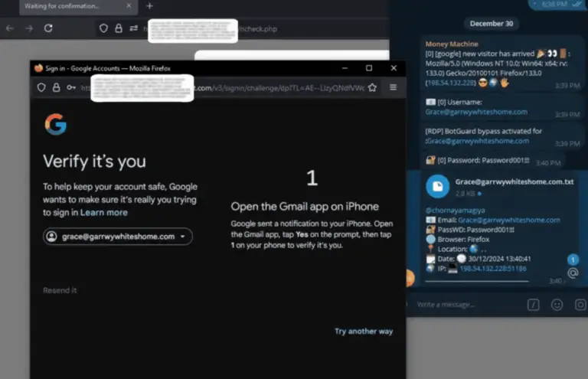The height and width of the screenshot is (379, 588).
Task: Expand the grace@garrwywhiteshome.com account selector
Action: (x=118, y=237)
